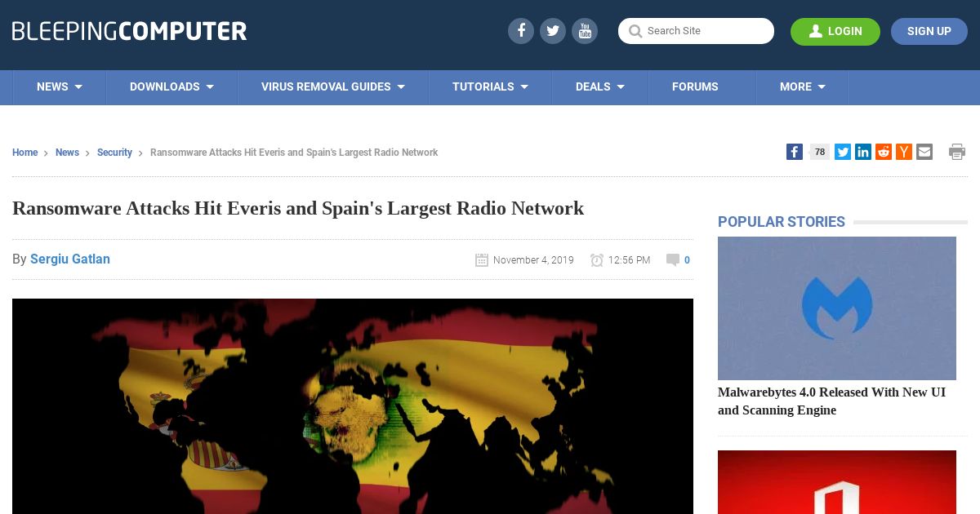
Task: Share article on Hacker News
Action: [904, 152]
